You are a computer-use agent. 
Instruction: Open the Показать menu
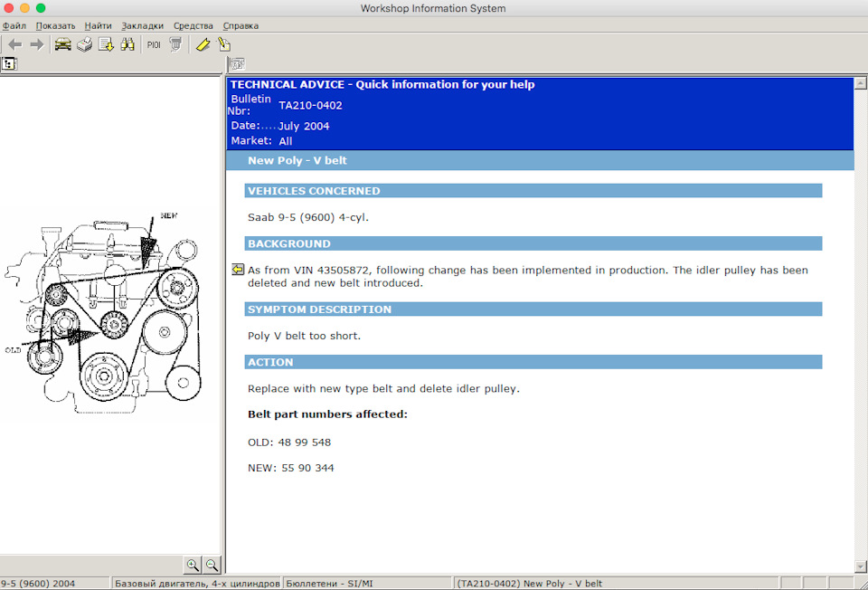click(x=55, y=25)
